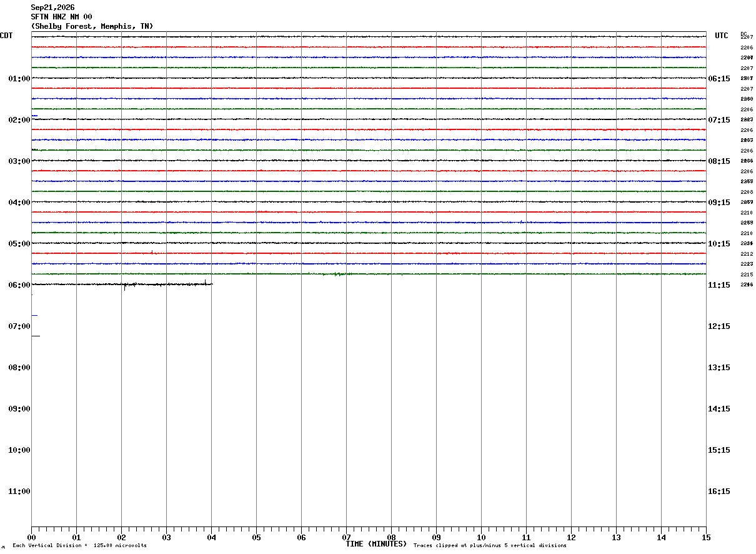Viewport: 756px width, 554px height.
Task: Click the CDT timezone header
Action: (x=6, y=36)
